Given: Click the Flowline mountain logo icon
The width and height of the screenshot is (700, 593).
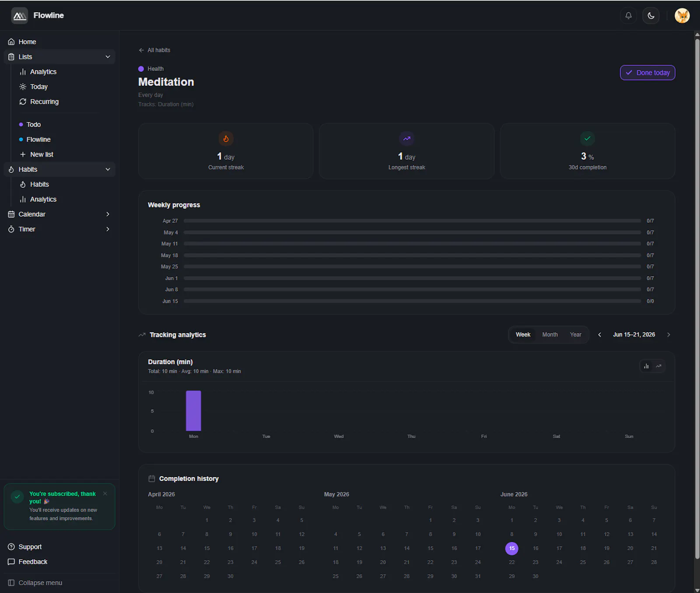Looking at the screenshot, I should 20,16.
